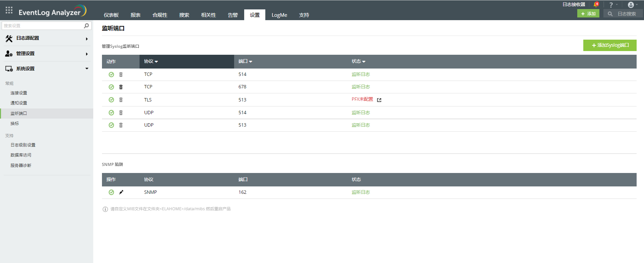Click the green 添加 button
Image resolution: width=644 pixels, height=263 pixels.
click(x=588, y=13)
